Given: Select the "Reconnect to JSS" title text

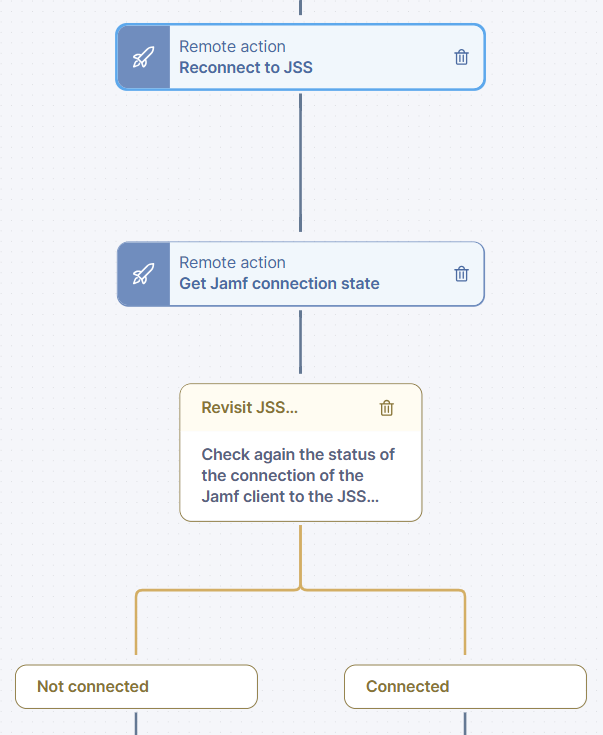Looking at the screenshot, I should coord(246,68).
